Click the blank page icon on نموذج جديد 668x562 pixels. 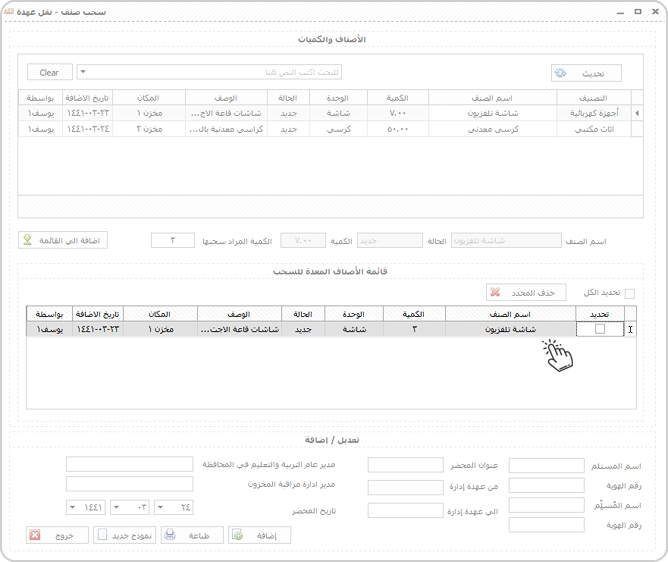pos(102,534)
